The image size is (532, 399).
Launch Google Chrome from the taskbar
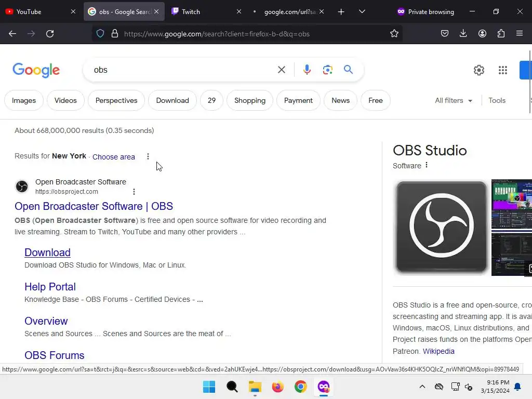pos(301,387)
